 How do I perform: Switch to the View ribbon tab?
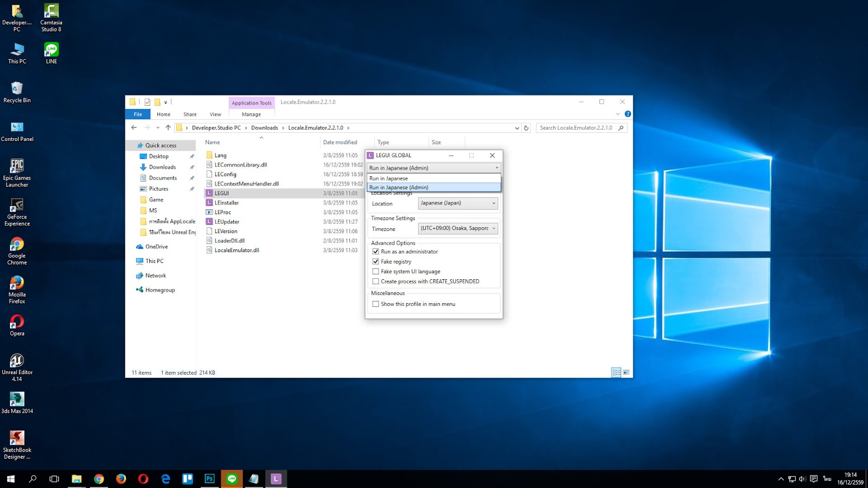[x=215, y=114]
